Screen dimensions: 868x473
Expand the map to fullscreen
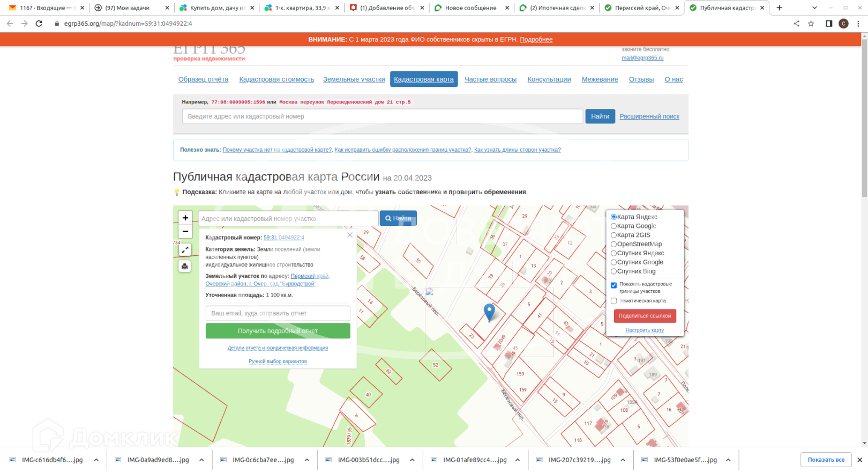[185, 250]
